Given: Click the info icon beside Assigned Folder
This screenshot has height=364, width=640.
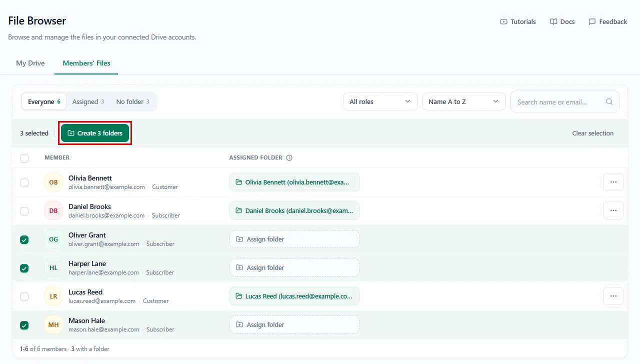Looking at the screenshot, I should tap(289, 157).
